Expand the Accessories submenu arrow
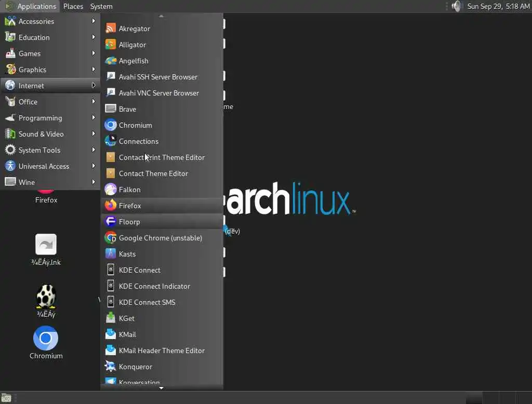The image size is (532, 404). (94, 21)
